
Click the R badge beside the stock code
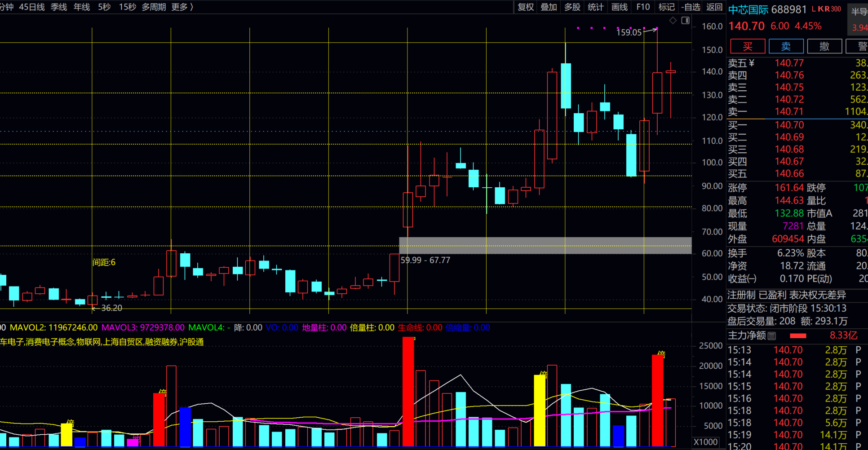pos(827,9)
